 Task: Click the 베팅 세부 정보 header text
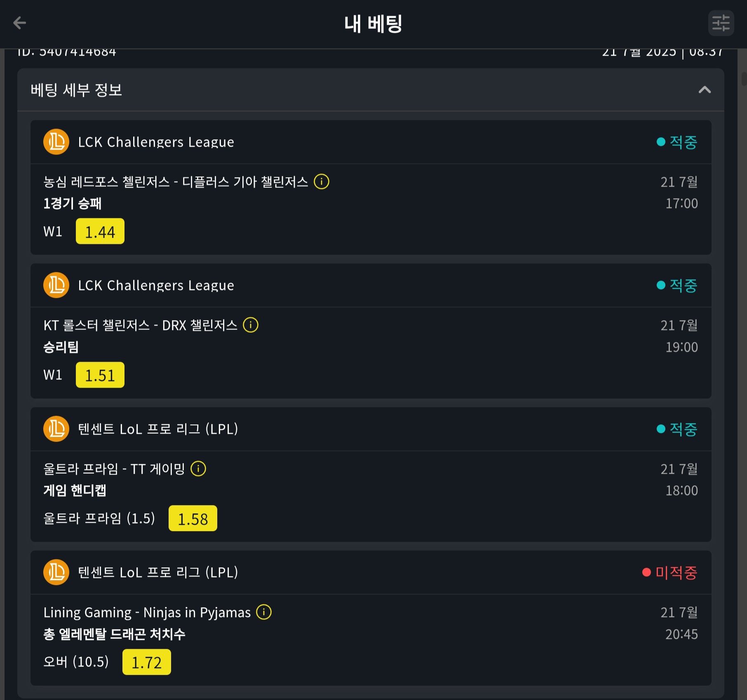pos(76,90)
